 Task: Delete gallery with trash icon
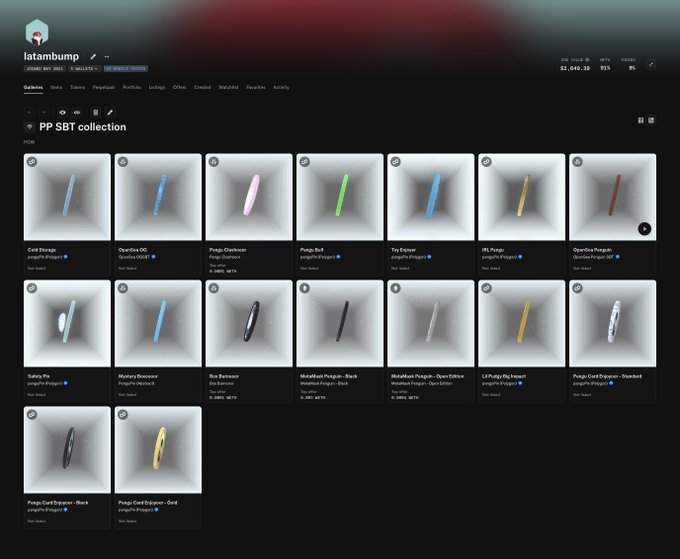click(96, 112)
